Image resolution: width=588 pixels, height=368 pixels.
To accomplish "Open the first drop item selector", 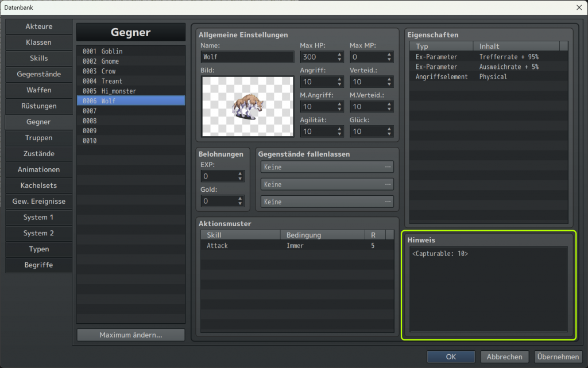I will [327, 167].
